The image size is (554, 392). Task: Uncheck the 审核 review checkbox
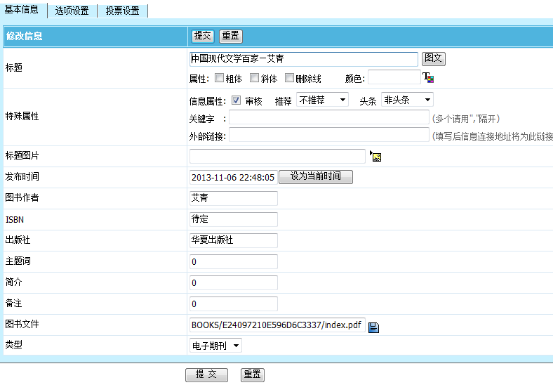click(236, 100)
